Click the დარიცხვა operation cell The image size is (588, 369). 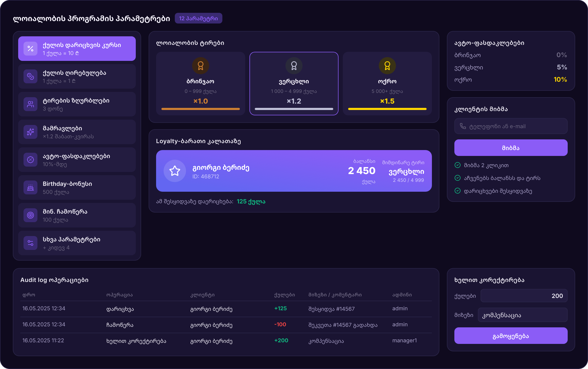[x=120, y=309]
